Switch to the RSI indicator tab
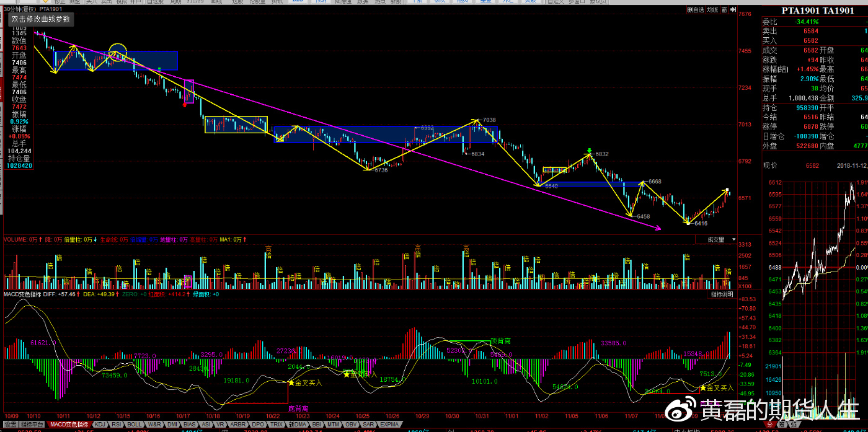The width and height of the screenshot is (868, 432). (117, 425)
